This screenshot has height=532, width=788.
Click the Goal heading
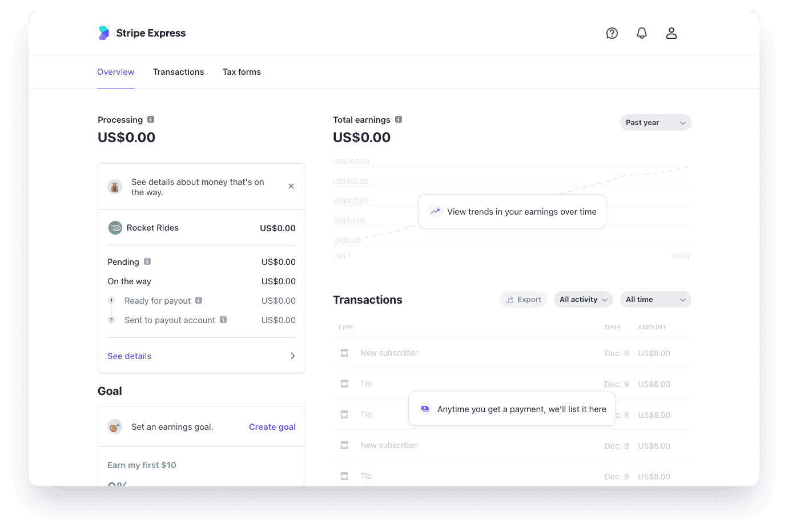[x=110, y=391]
